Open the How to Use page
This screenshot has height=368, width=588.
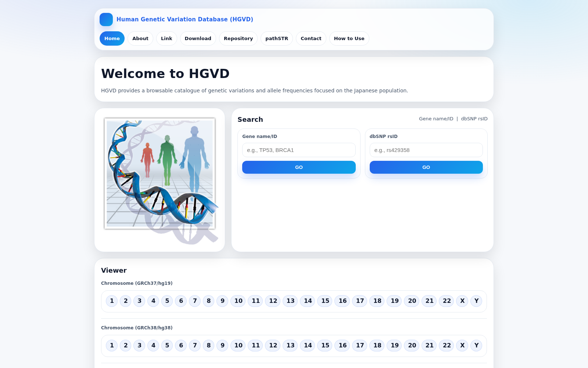[x=349, y=39]
